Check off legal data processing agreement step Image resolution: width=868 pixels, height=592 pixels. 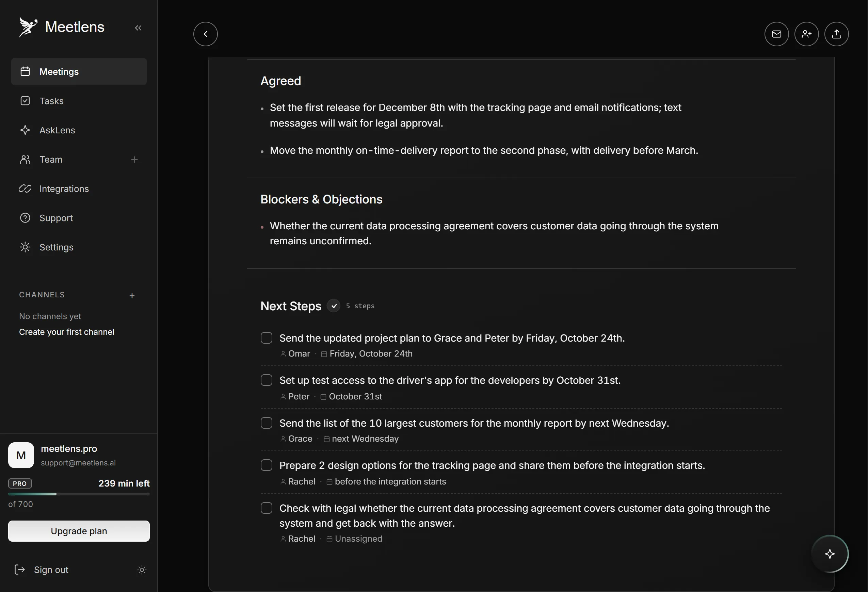(266, 508)
